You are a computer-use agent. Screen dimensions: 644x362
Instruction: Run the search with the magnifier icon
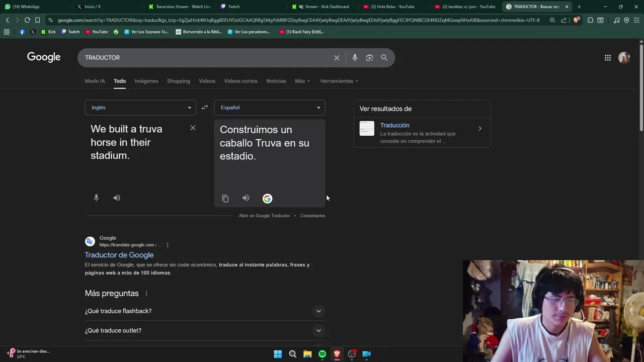(384, 58)
